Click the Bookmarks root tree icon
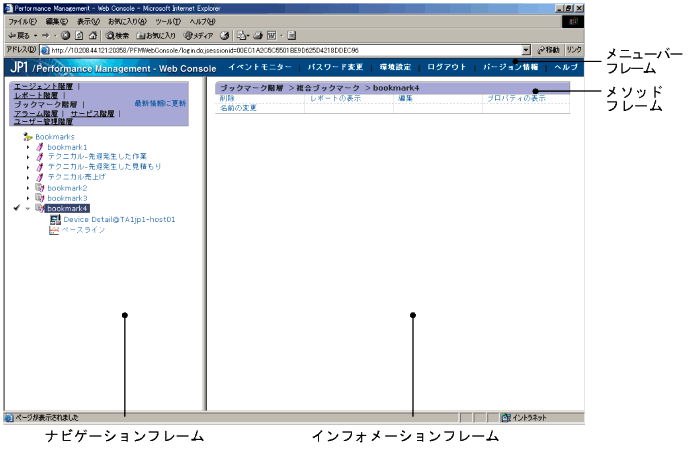The height and width of the screenshot is (452, 688). [28, 137]
